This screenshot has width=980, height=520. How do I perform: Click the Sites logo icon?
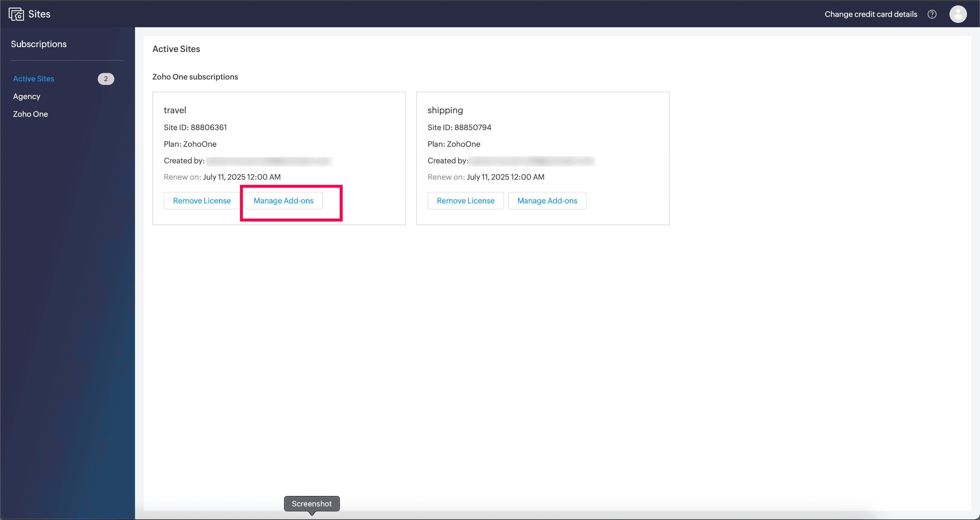click(x=16, y=14)
